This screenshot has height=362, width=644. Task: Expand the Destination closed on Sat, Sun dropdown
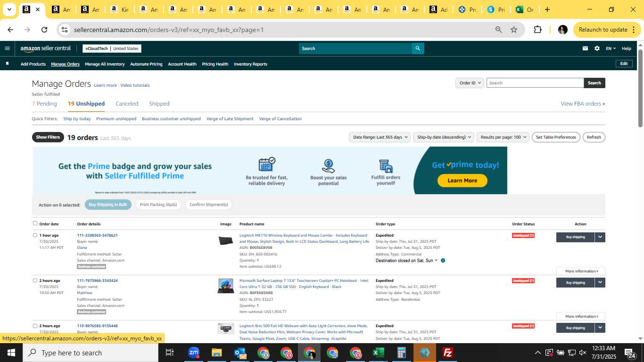coord(406,261)
